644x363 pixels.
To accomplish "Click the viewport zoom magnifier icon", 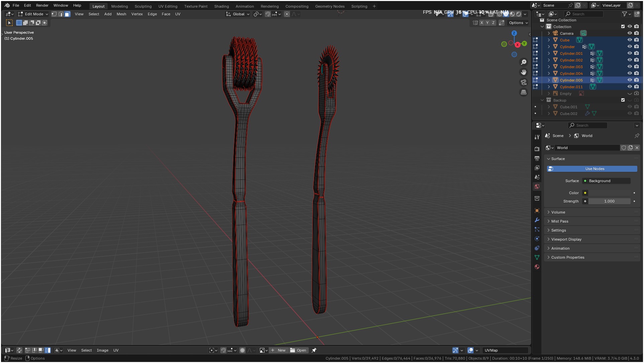I will 524,62.
